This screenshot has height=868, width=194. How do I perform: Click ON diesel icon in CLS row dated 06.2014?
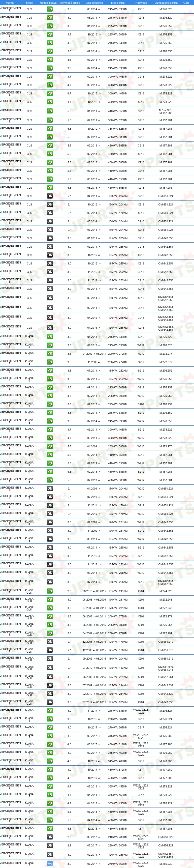click(x=50, y=308)
